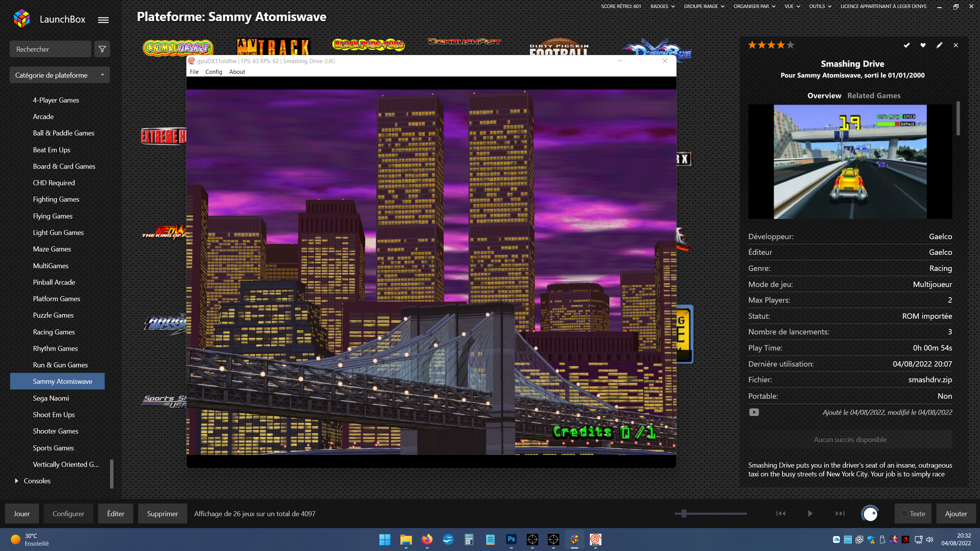
Task: Open Photoshop from the taskbar
Action: click(511, 540)
